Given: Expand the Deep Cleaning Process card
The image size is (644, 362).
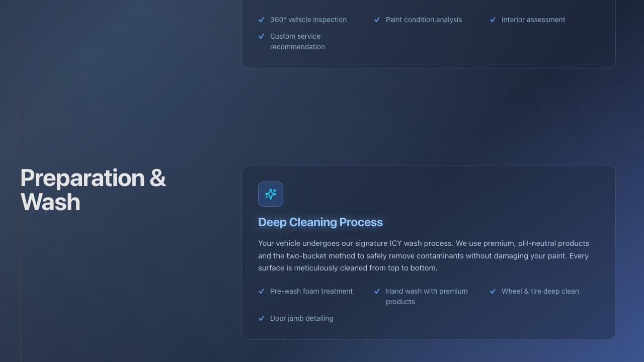Looking at the screenshot, I should (428, 251).
